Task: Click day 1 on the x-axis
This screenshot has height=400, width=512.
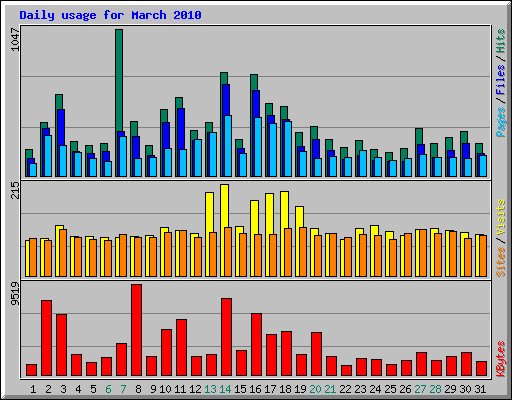Action: tap(33, 389)
